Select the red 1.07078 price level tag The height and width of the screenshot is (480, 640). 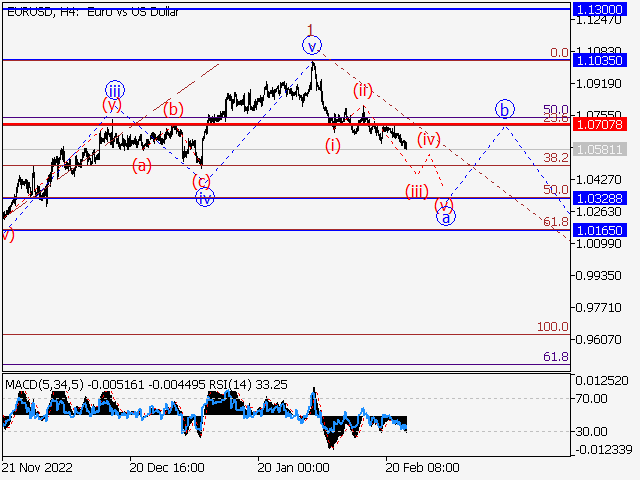pyautogui.click(x=600, y=124)
